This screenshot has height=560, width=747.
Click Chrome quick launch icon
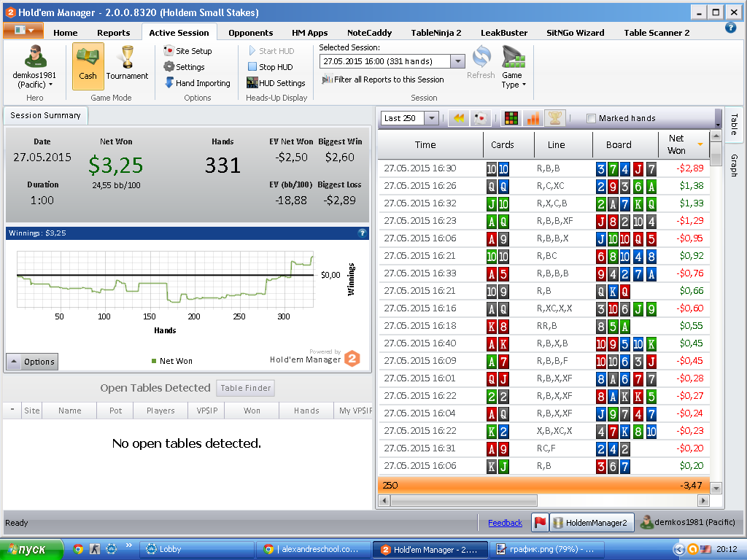78,549
